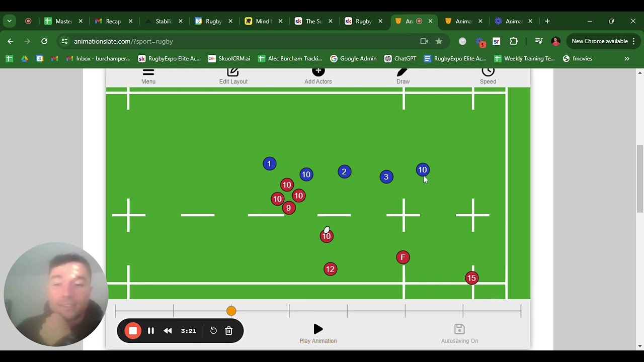The image size is (644, 362).
Task: View site information icon in address bar
Action: tap(64, 41)
